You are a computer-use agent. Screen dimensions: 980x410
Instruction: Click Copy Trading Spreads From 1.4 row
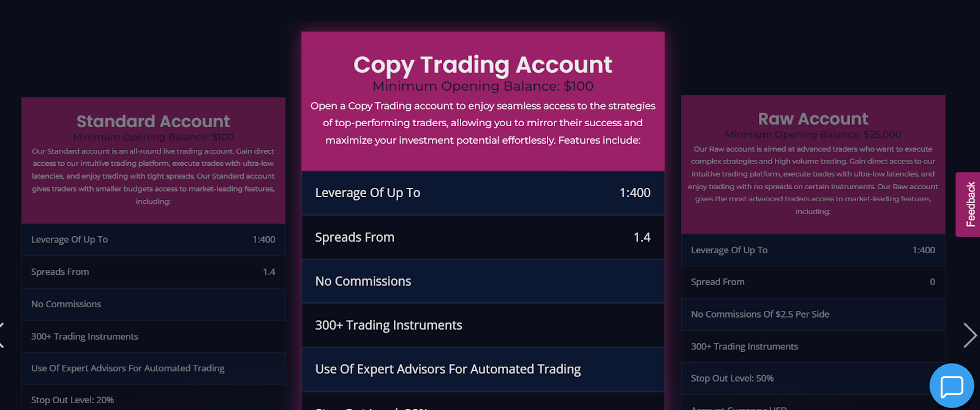[483, 237]
